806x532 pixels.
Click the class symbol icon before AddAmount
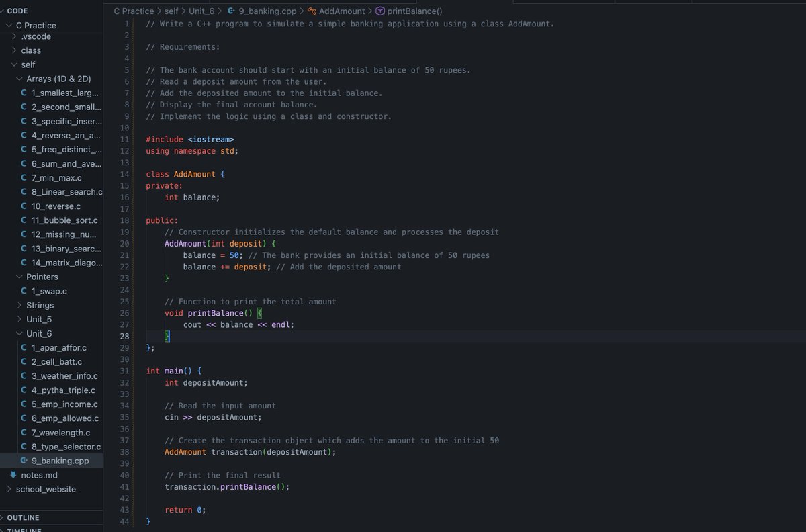tap(312, 11)
